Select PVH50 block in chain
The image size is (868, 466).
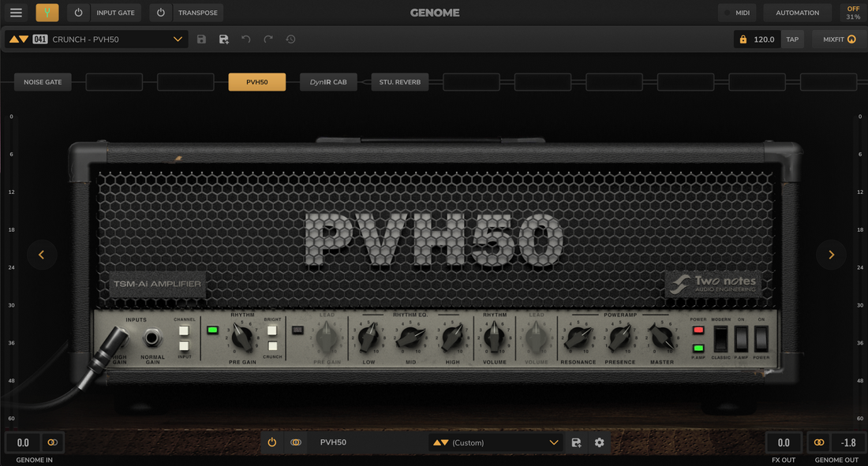(257, 82)
